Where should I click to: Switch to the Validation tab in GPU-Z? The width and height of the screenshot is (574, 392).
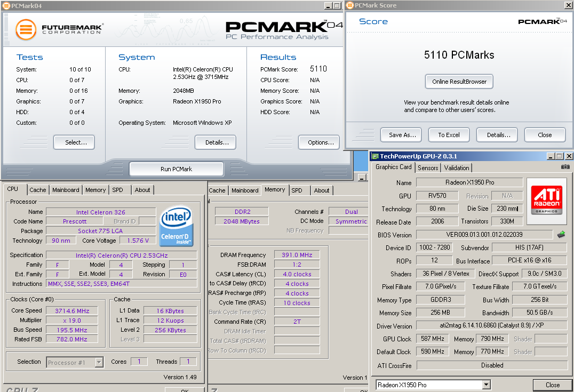click(457, 167)
